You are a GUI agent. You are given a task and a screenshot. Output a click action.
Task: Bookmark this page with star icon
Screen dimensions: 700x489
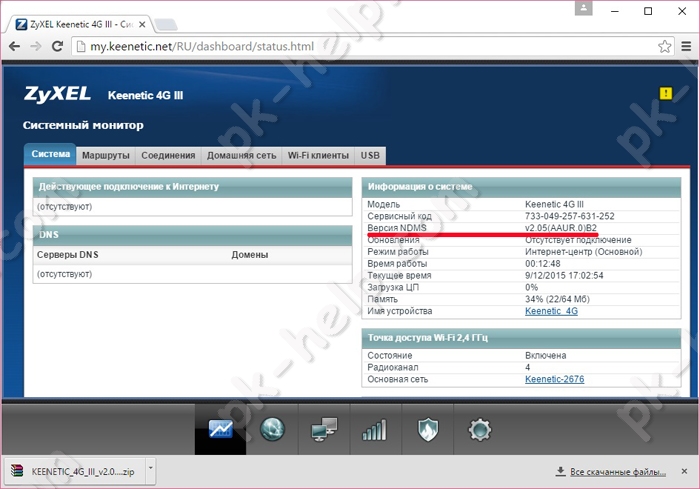click(664, 46)
